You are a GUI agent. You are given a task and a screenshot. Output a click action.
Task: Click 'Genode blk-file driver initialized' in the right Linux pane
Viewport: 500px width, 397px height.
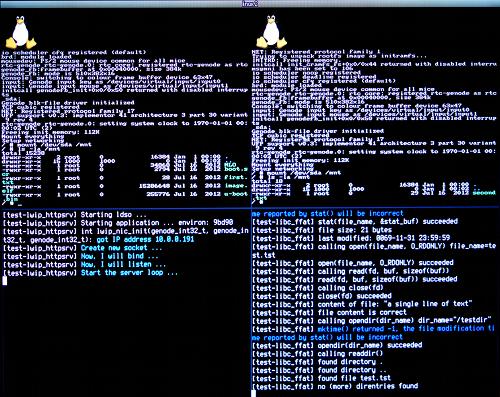pyautogui.click(x=318, y=131)
